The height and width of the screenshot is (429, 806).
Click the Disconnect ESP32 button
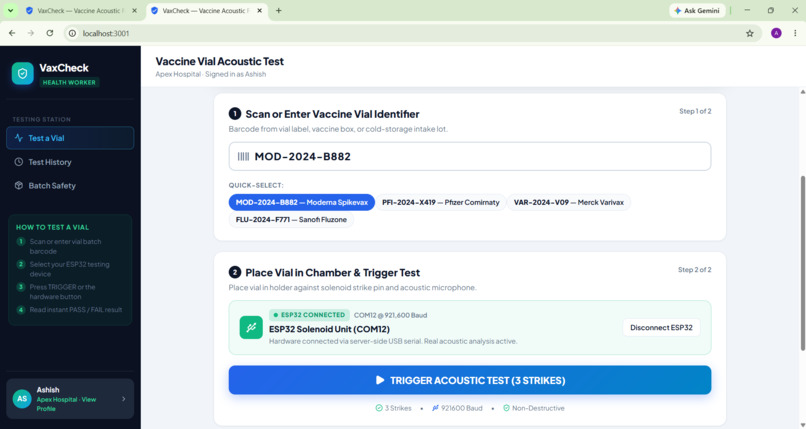(x=661, y=327)
